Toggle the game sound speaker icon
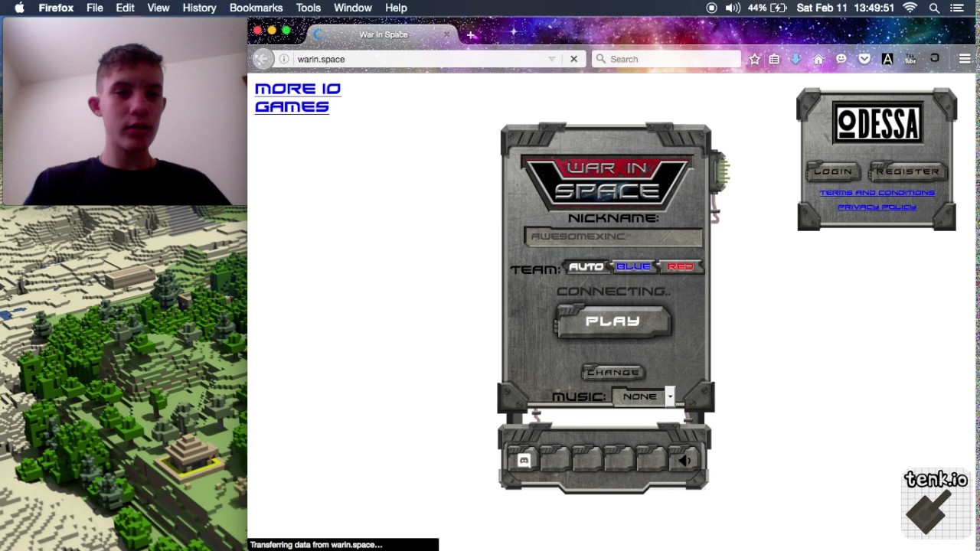The height and width of the screenshot is (551, 980). pyautogui.click(x=684, y=460)
